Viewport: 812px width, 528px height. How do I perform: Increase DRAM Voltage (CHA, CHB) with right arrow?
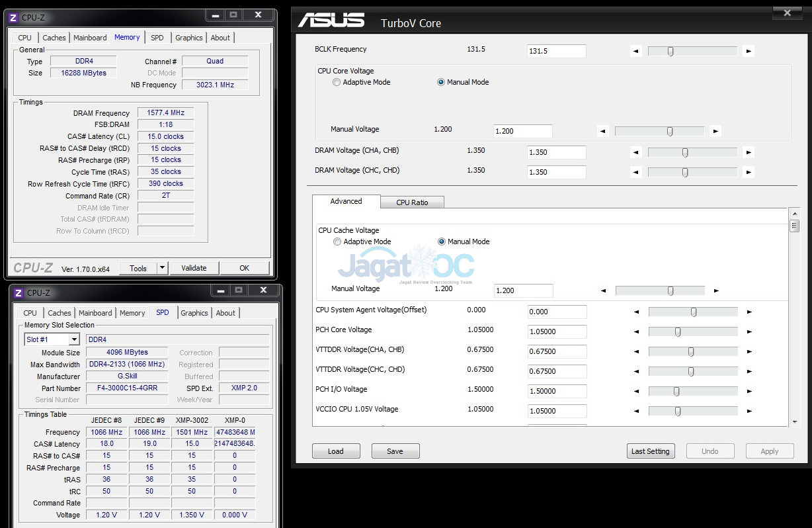coord(748,152)
